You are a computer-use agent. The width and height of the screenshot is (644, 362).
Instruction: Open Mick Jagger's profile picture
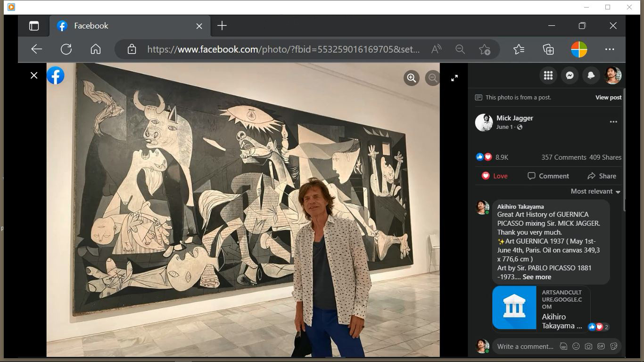[484, 123]
